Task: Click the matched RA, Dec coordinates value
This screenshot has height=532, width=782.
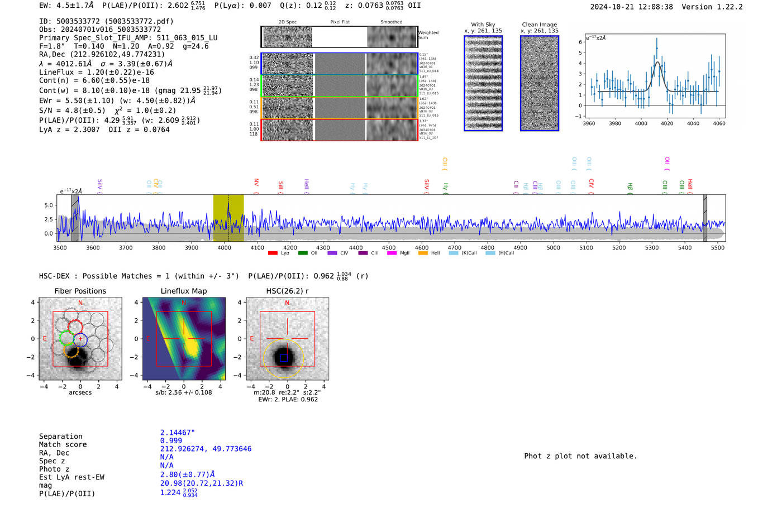Action: [206, 449]
